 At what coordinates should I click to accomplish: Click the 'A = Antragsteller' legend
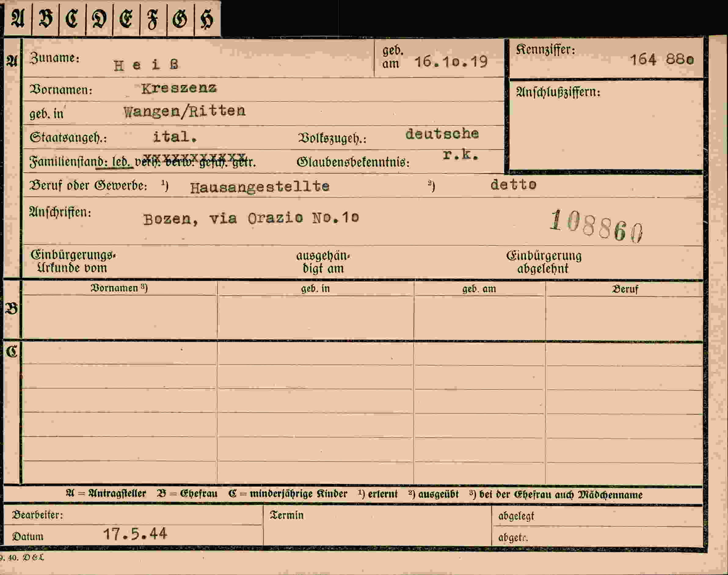coord(106,494)
